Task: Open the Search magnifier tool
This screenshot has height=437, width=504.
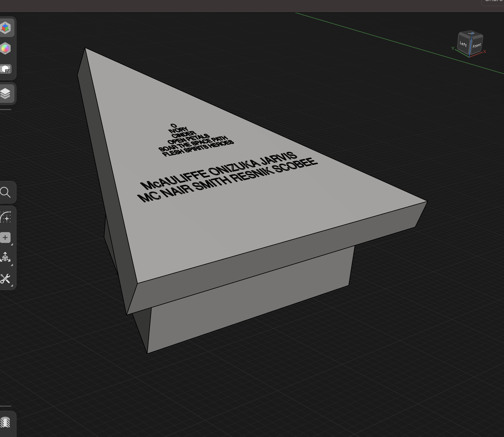Action: click(x=6, y=192)
